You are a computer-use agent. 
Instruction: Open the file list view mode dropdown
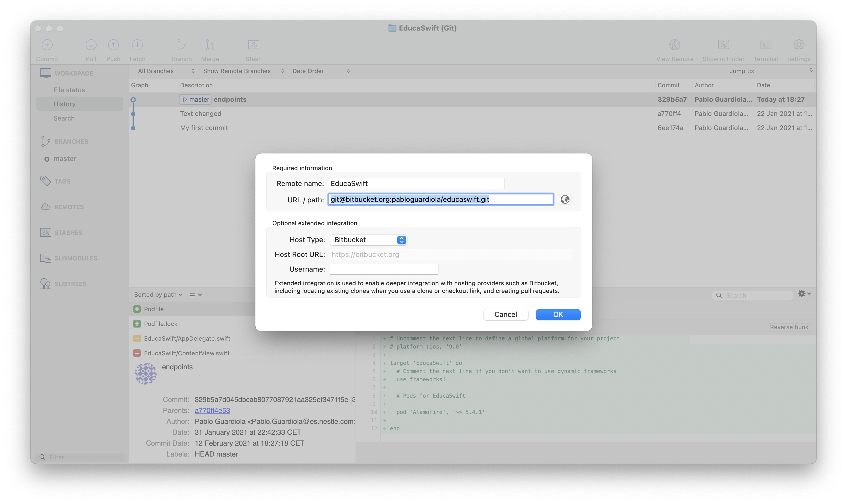[x=195, y=295]
